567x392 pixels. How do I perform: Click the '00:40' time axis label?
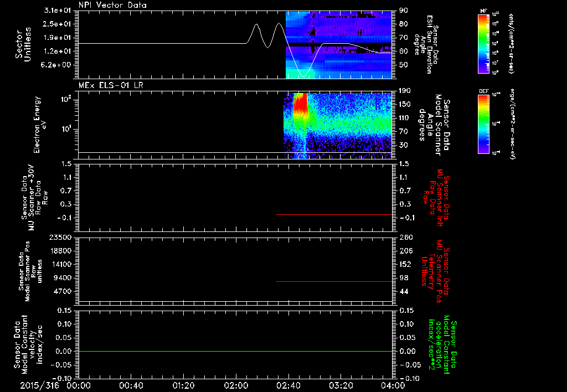[x=131, y=385]
